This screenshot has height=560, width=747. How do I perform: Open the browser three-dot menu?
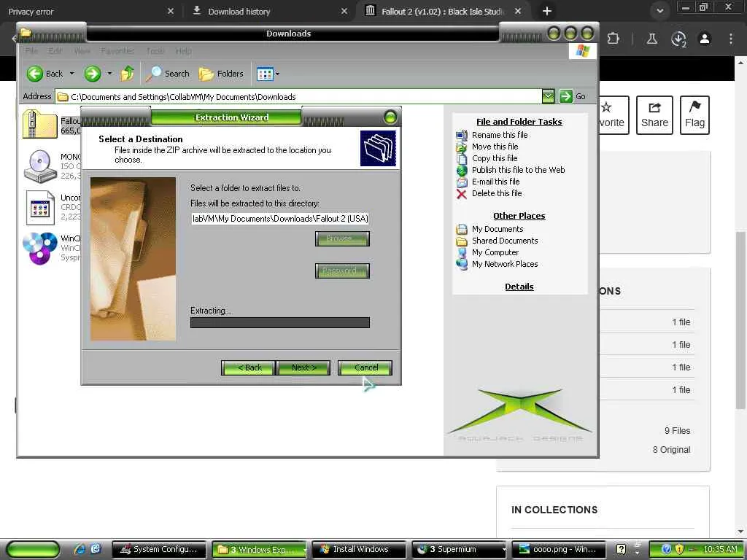(731, 39)
